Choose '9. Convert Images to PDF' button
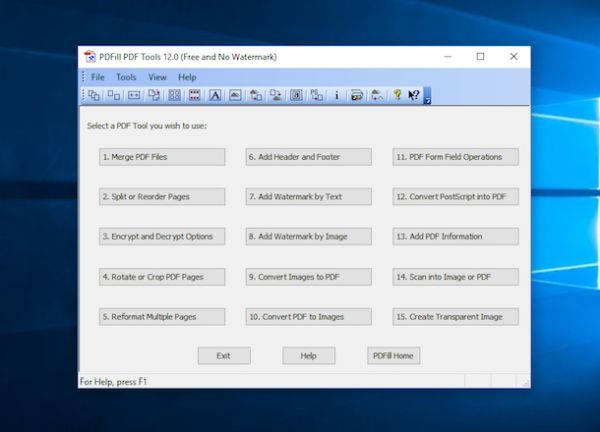Screen dimensions: 600x432 pos(309,276)
